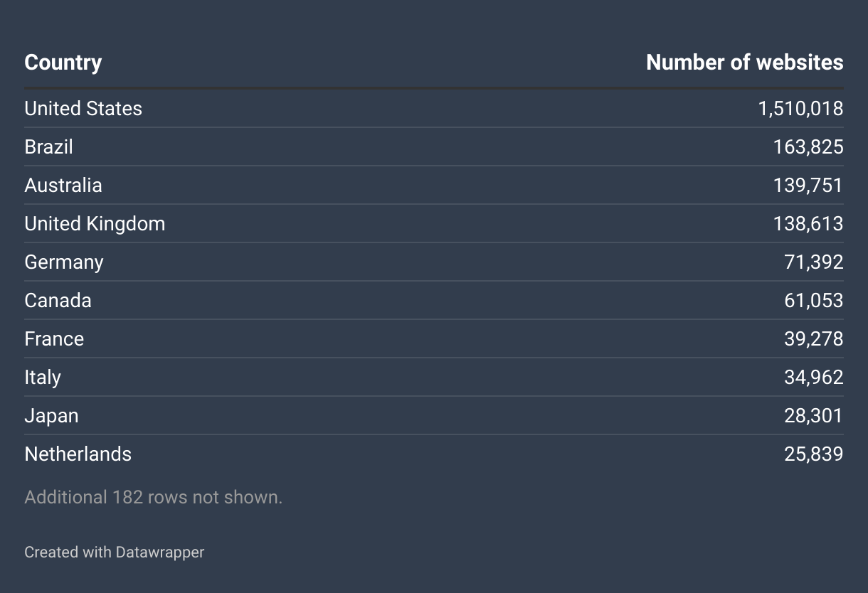Screen dimensions: 868x593
Task: Click the United Kingdom row label
Action: click(x=95, y=223)
